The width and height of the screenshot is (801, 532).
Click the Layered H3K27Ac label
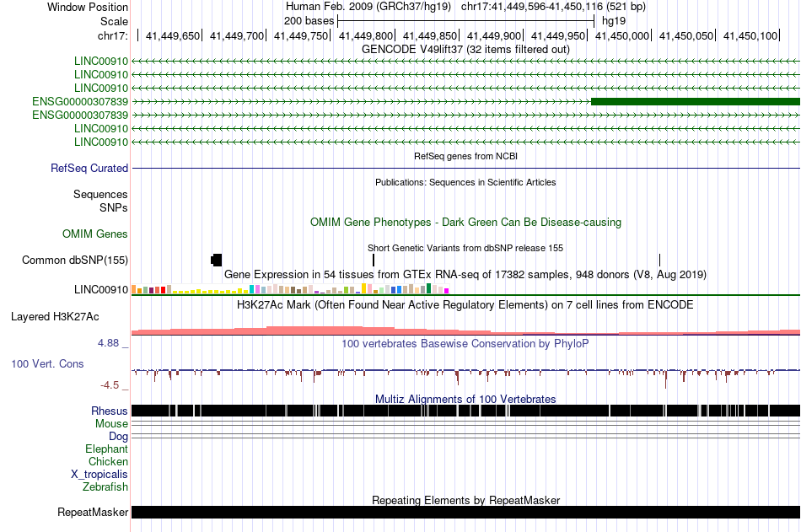(55, 317)
